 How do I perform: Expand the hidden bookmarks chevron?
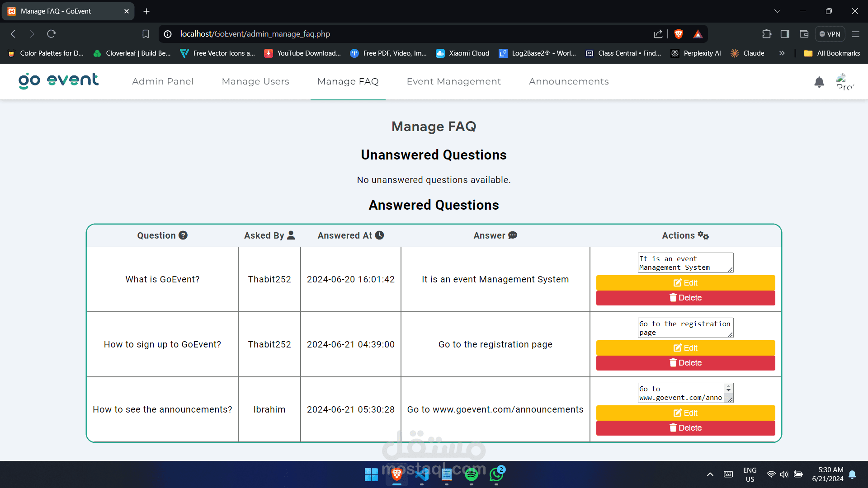pyautogui.click(x=782, y=53)
